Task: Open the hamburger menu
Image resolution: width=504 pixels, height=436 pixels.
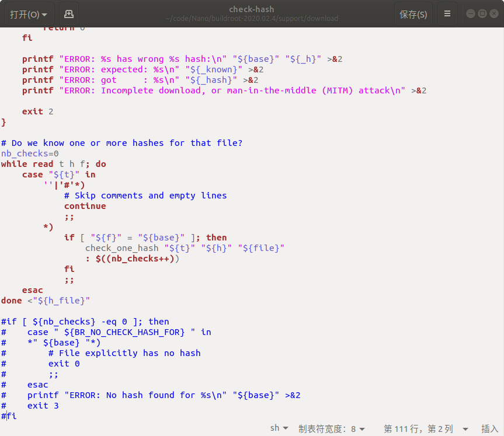Action: click(x=447, y=13)
